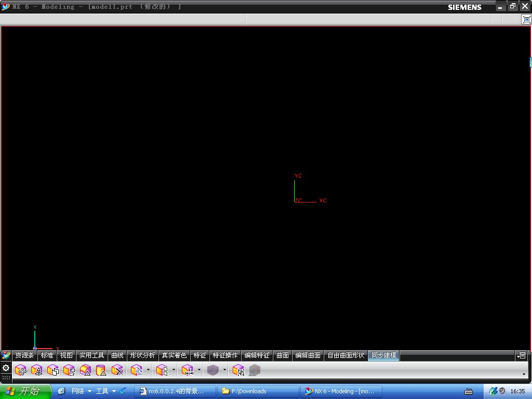Select the Delete Face tool icon
The width and height of the screenshot is (532, 399).
point(117,370)
